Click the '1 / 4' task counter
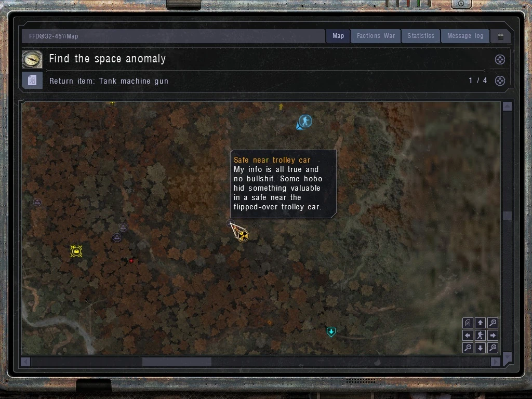The height and width of the screenshot is (399, 532). click(478, 81)
